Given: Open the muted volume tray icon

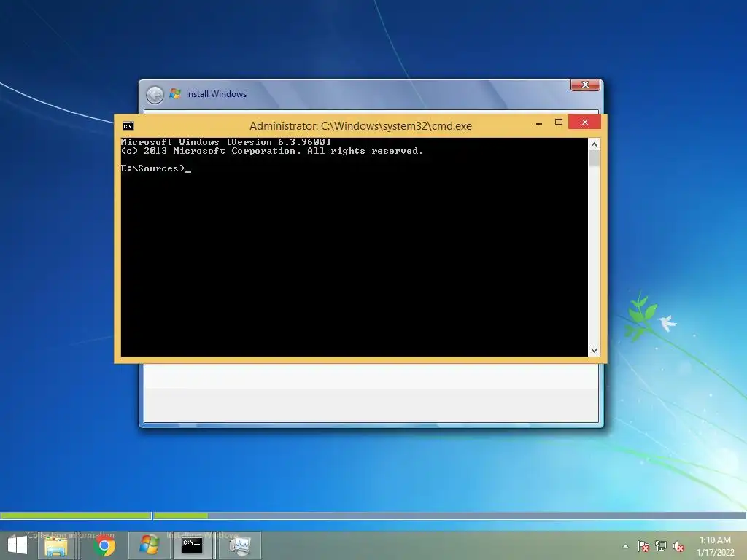Looking at the screenshot, I should click(x=678, y=546).
